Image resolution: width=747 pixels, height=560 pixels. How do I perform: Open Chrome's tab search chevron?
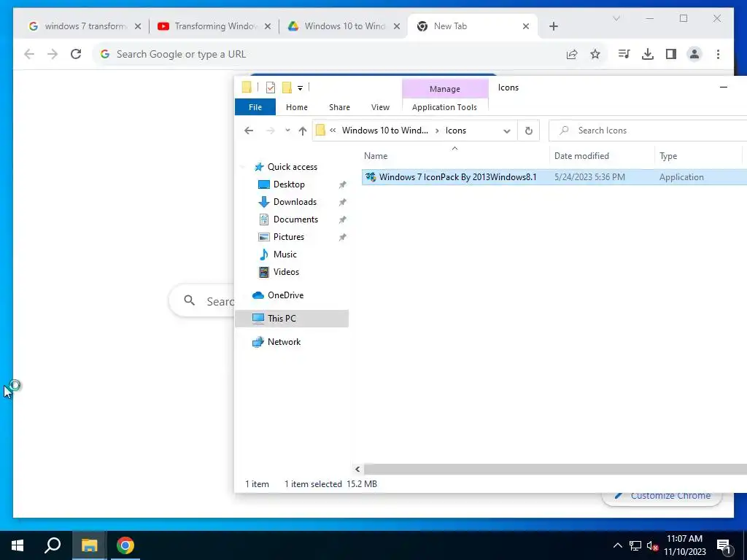point(616,18)
